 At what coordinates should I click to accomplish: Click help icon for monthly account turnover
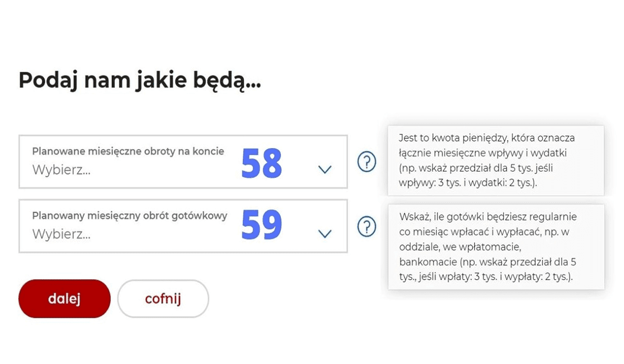click(367, 162)
